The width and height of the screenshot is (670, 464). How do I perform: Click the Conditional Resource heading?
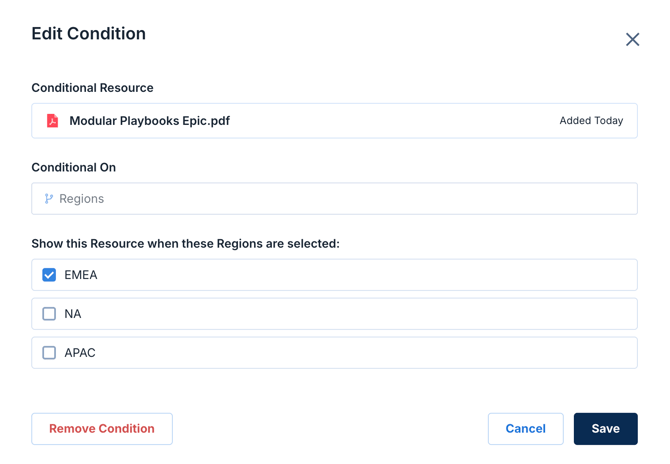coord(92,88)
